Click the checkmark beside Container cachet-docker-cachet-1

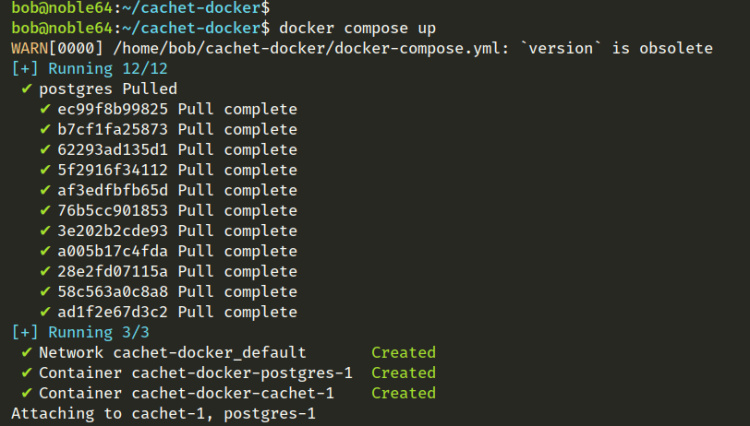pyautogui.click(x=25, y=393)
